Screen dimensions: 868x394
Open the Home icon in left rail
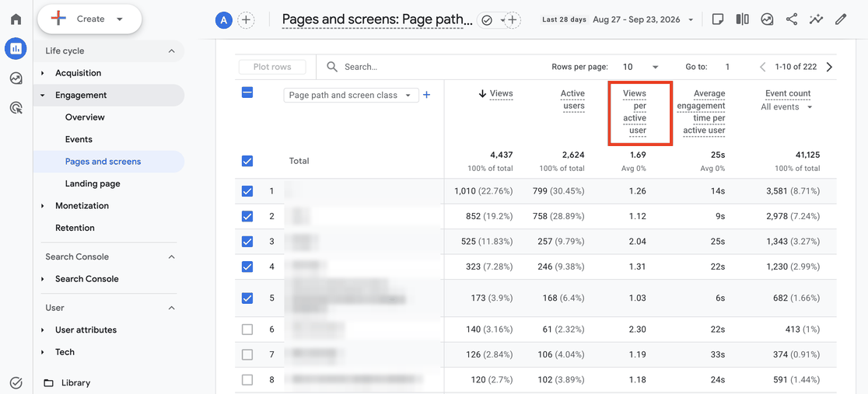(x=16, y=19)
